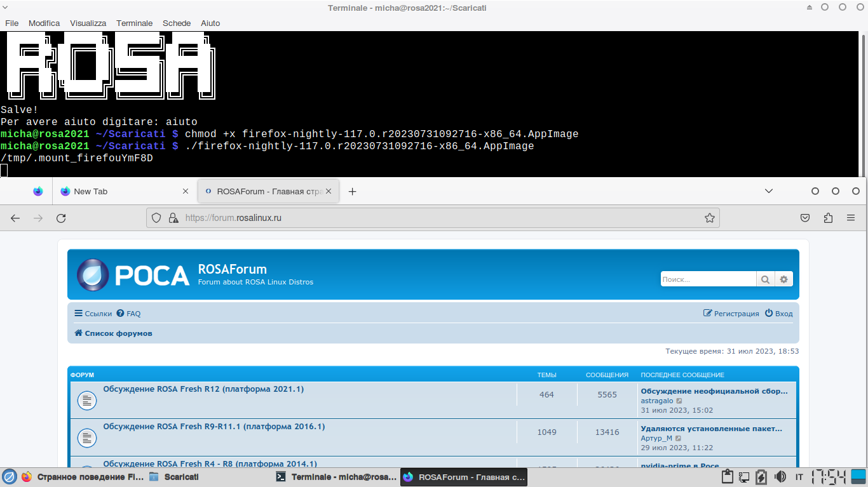Click the forum search field Поиск

pos(708,279)
